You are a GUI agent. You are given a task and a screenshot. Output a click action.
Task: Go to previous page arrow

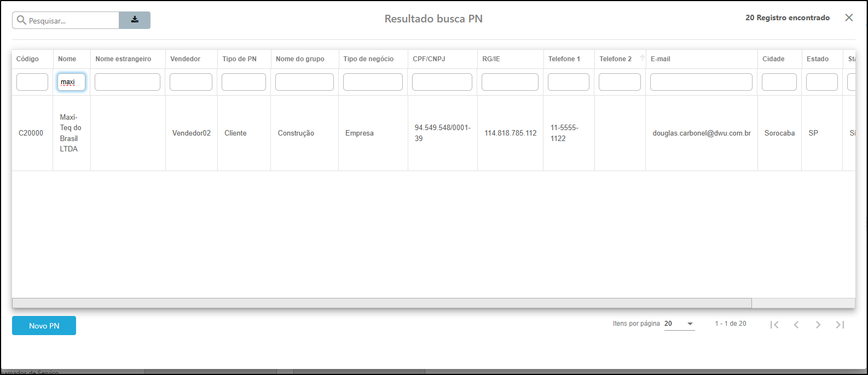[x=796, y=325]
